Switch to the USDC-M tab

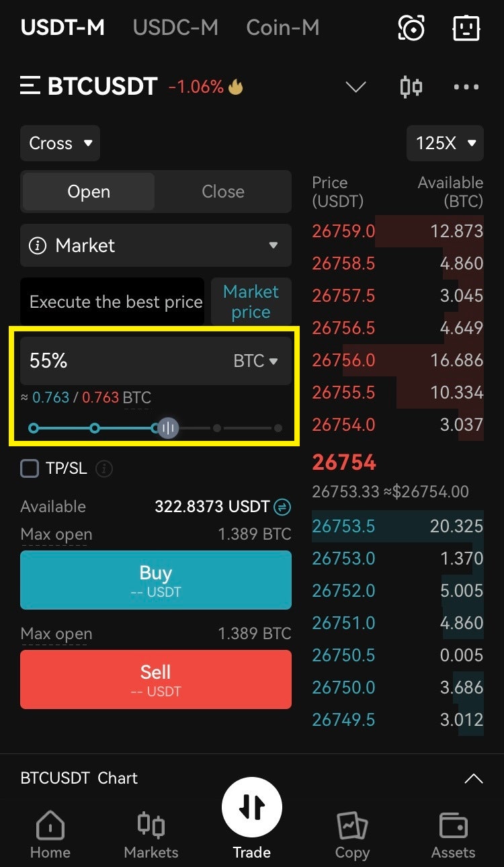(175, 28)
